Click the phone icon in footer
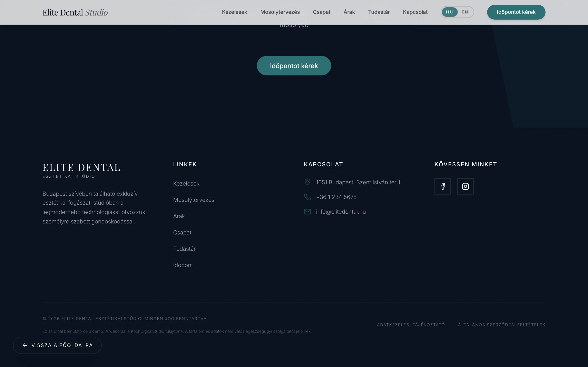This screenshot has width=588, height=367. [307, 197]
